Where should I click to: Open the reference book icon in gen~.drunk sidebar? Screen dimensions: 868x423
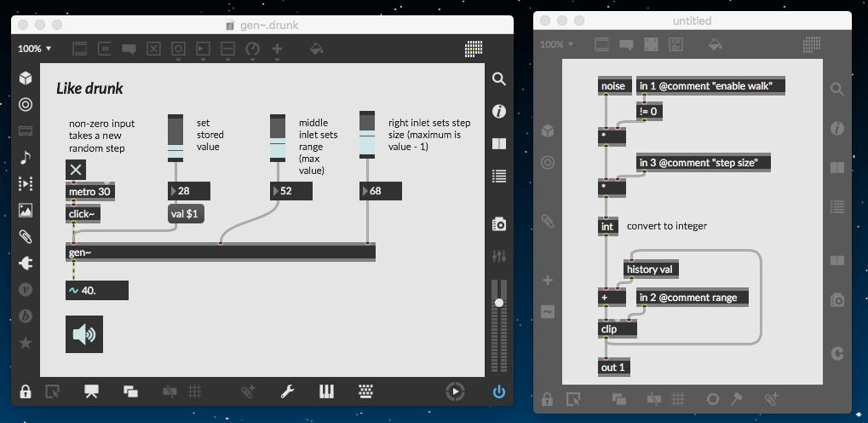click(x=499, y=144)
